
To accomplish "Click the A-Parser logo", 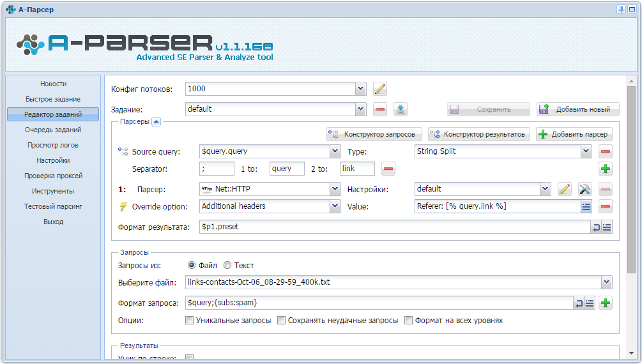I will coord(144,47).
